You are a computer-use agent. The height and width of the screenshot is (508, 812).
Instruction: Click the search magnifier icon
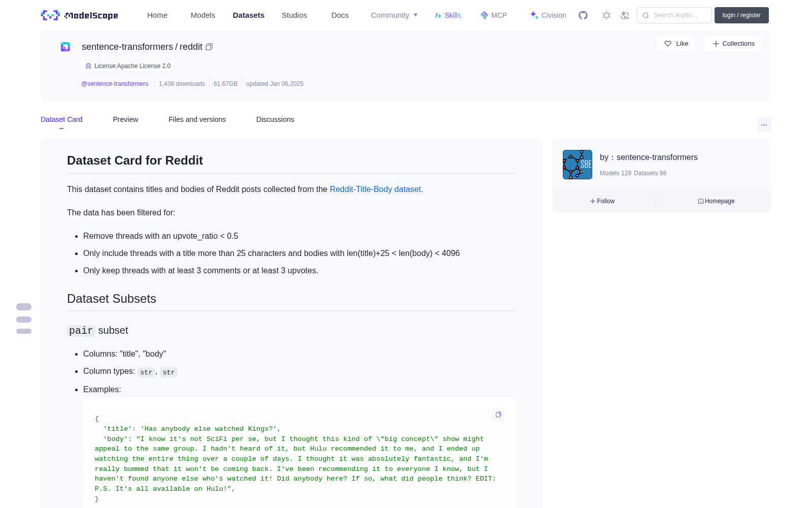click(646, 15)
